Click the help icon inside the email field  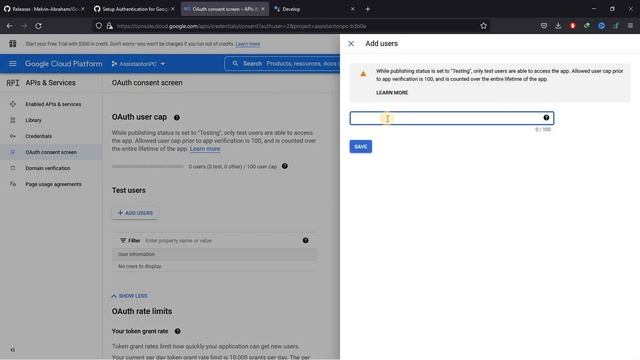point(546,118)
